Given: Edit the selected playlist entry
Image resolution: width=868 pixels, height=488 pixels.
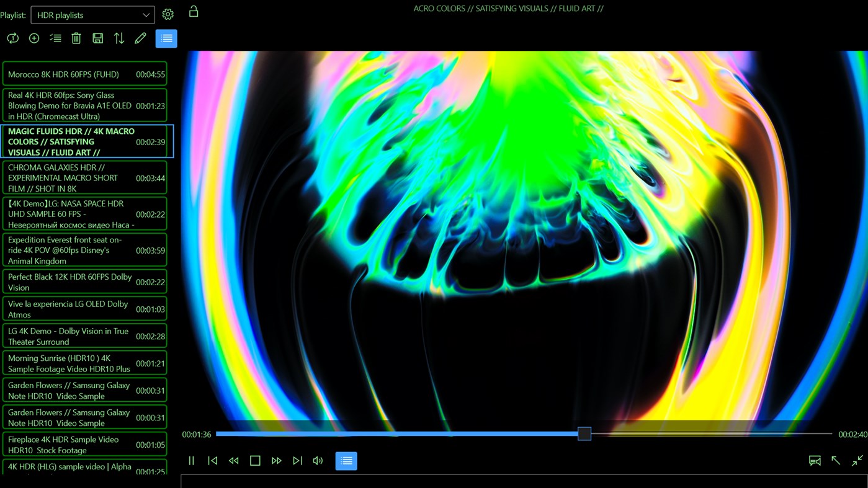Looking at the screenshot, I should tap(140, 38).
